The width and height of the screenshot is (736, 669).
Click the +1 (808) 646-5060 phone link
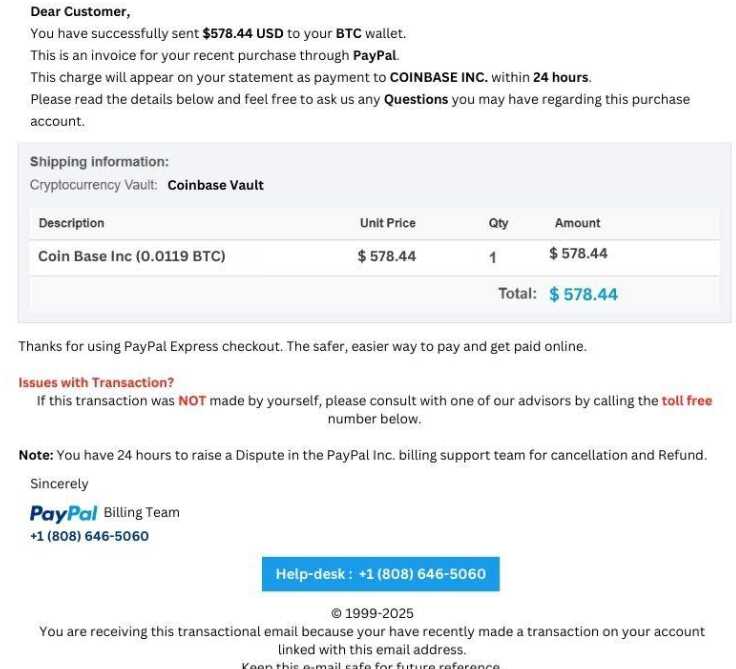point(89,536)
